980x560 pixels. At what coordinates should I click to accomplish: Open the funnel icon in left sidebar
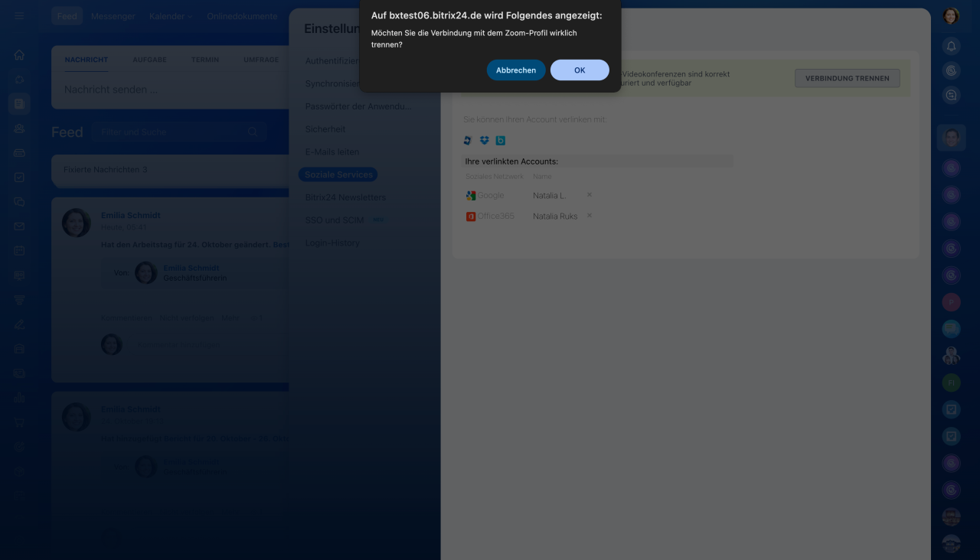click(x=19, y=300)
